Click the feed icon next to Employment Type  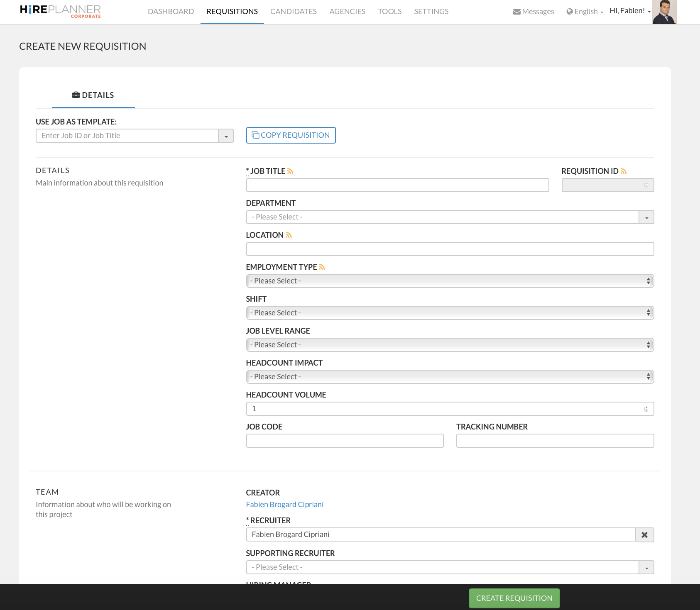[x=322, y=267]
